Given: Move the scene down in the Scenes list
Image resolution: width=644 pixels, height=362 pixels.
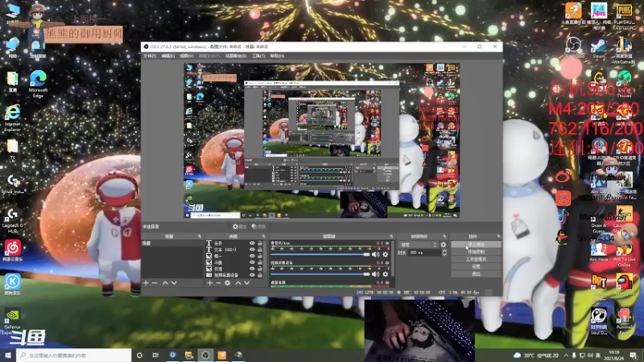Looking at the screenshot, I should coord(174,283).
